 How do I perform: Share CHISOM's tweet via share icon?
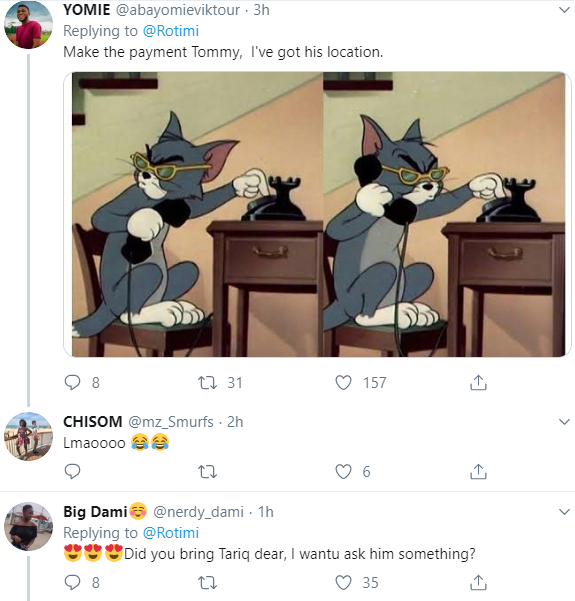pyautogui.click(x=478, y=471)
